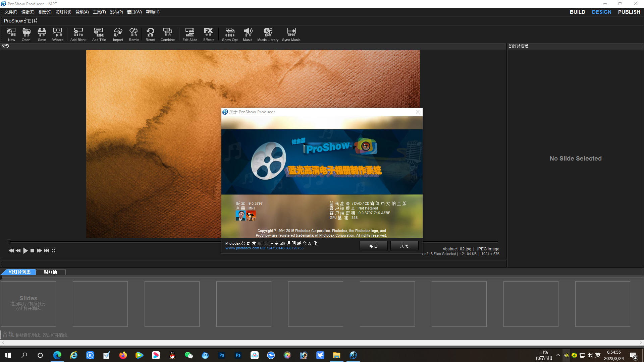Click the fullscreen toggle button
The height and width of the screenshot is (362, 644).
[x=54, y=251]
